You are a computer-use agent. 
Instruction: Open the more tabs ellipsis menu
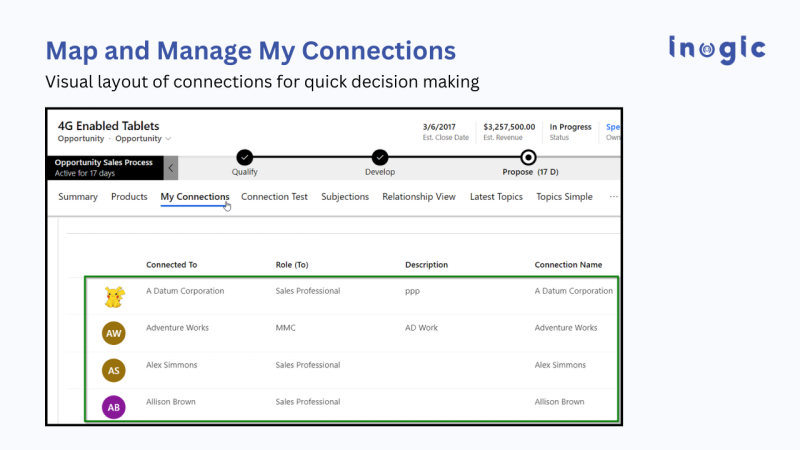(613, 197)
